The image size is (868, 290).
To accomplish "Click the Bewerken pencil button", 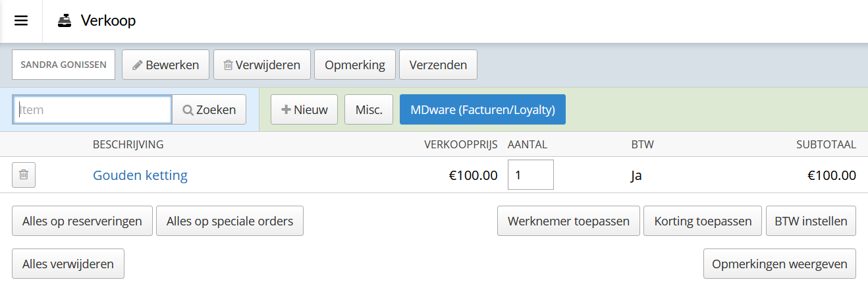I will 165,65.
